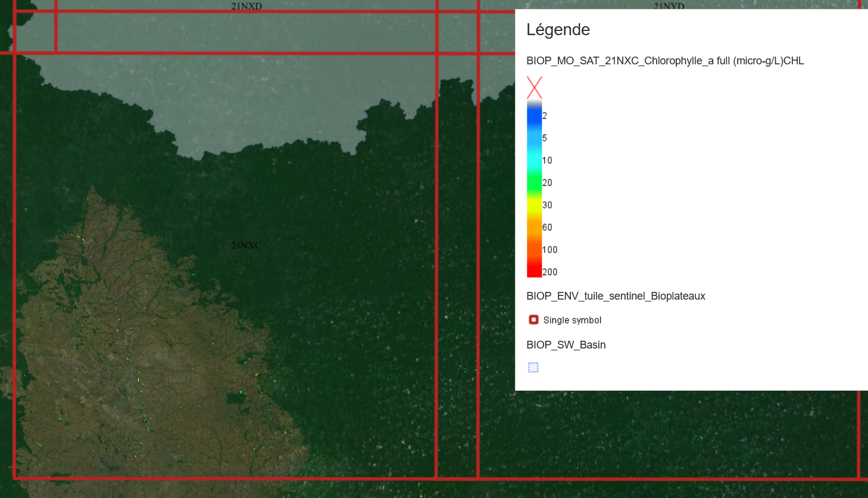Viewport: 868px width, 498px height.
Task: Select the BIOP_ENV_tuile_sentinel_Bioplateaux layer name
Action: pyautogui.click(x=616, y=296)
